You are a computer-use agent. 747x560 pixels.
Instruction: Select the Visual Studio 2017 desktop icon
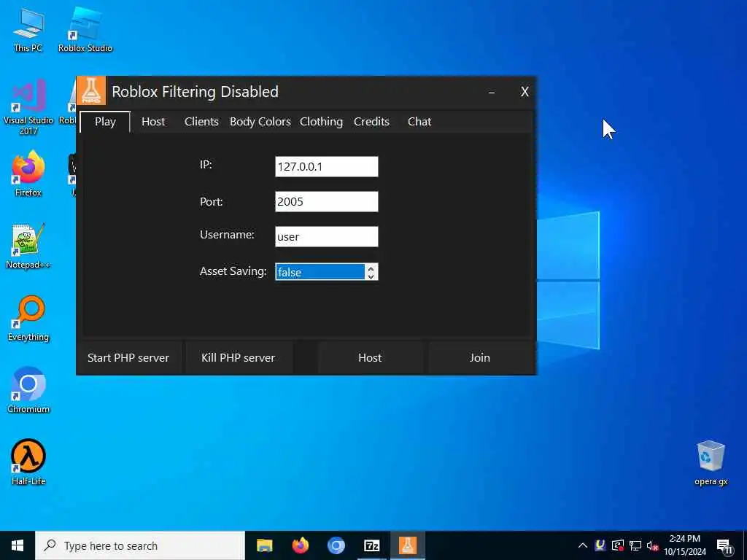28,108
